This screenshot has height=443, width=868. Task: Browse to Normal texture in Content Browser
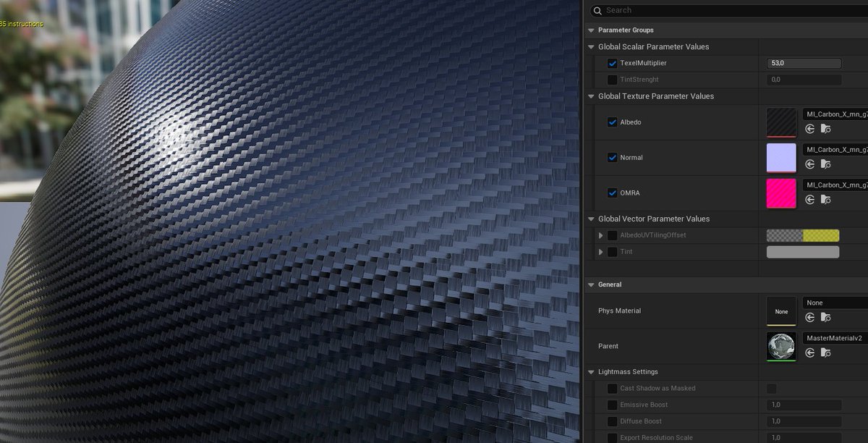825,164
